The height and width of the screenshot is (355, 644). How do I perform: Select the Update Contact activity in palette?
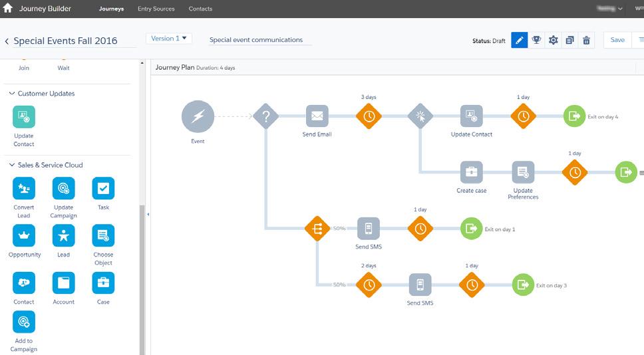point(24,117)
